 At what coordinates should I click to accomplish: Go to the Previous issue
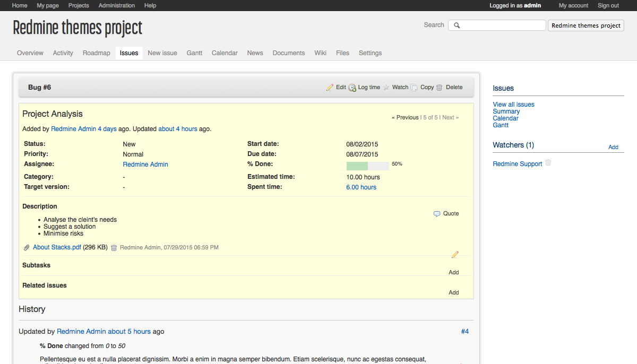coord(405,118)
